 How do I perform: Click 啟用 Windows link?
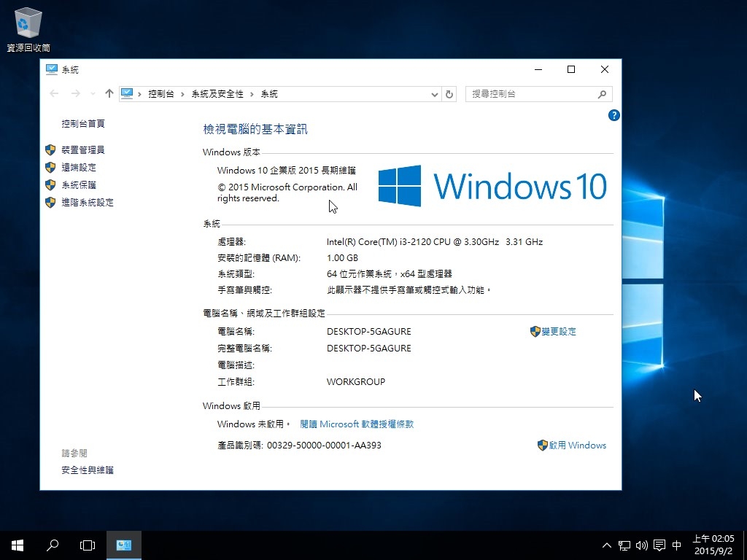pyautogui.click(x=578, y=446)
